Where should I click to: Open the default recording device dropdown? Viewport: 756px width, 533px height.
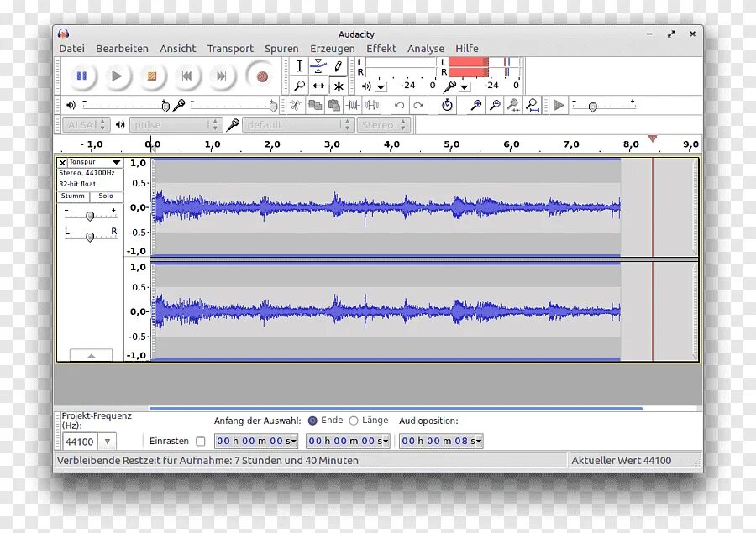[x=298, y=125]
